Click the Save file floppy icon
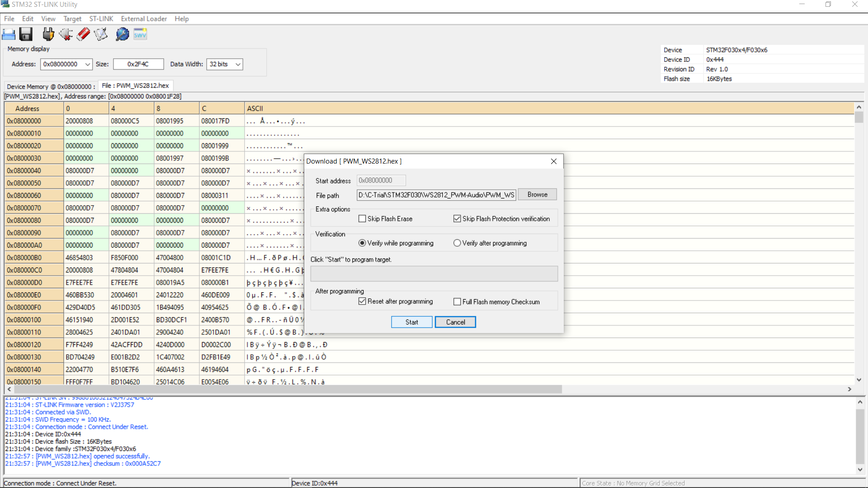868x488 pixels. click(x=26, y=34)
